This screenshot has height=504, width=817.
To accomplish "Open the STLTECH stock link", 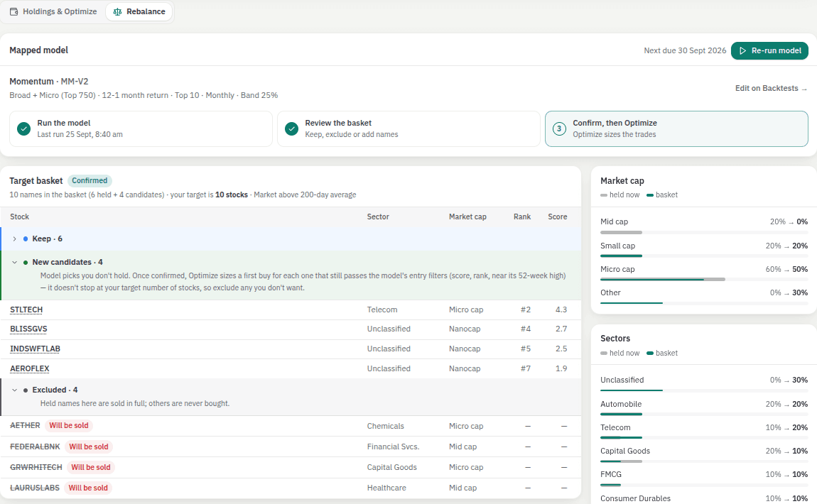I will pos(26,309).
